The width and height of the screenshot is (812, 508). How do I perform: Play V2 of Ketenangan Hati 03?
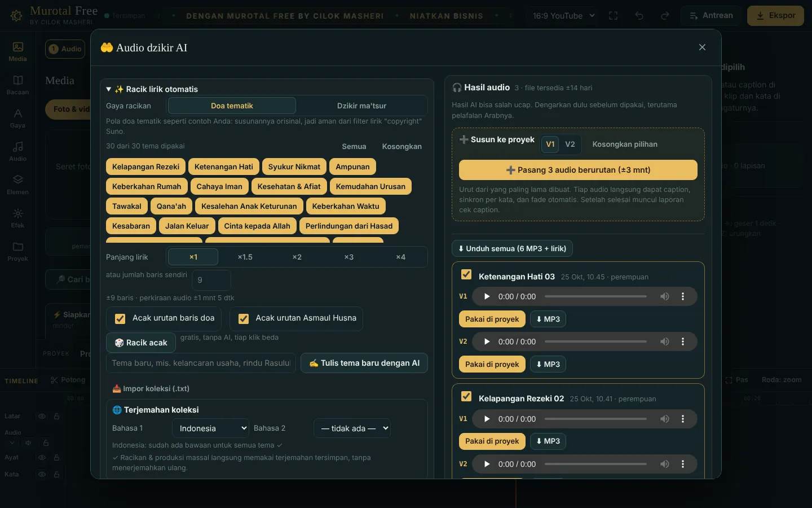(x=487, y=341)
